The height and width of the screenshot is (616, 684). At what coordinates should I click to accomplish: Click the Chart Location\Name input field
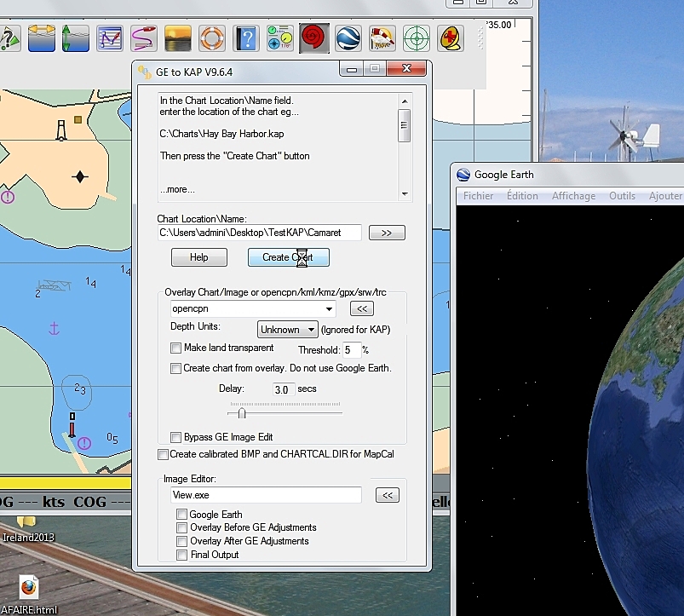pos(260,233)
